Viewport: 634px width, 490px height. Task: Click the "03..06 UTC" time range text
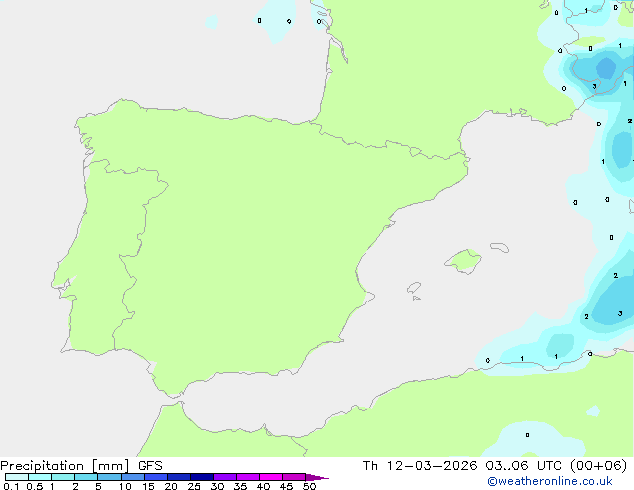pyautogui.click(x=524, y=466)
